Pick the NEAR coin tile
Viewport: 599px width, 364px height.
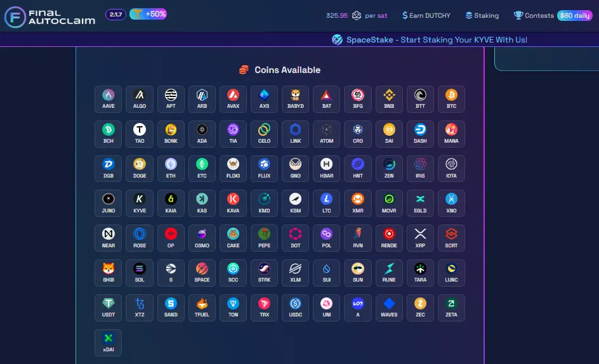click(108, 238)
